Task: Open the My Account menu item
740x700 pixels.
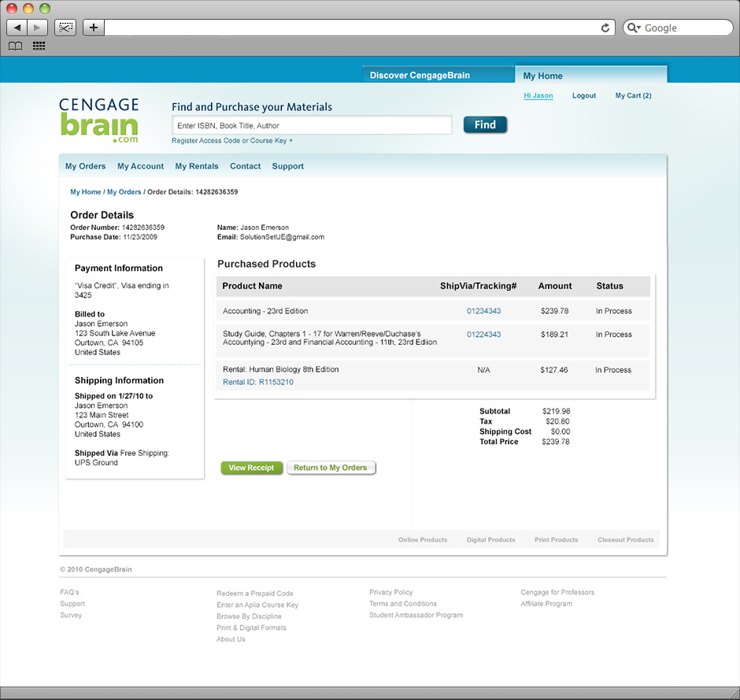Action: point(141,166)
